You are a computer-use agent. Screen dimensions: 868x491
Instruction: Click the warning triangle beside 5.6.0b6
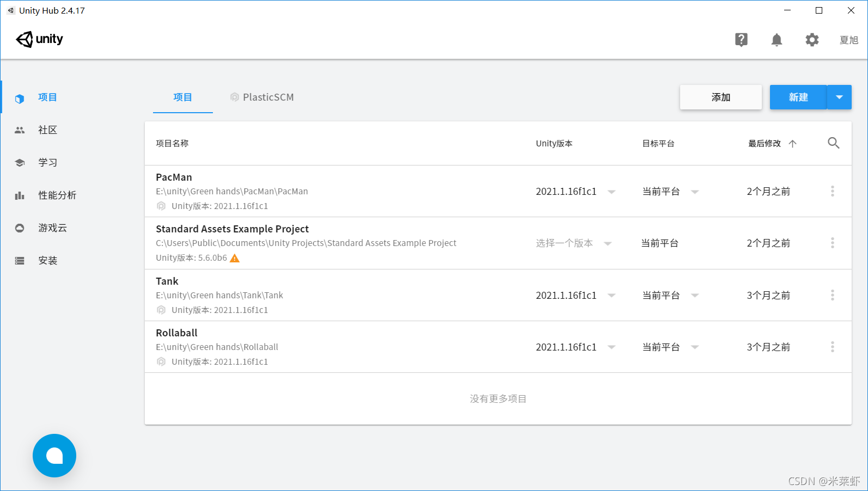(235, 258)
